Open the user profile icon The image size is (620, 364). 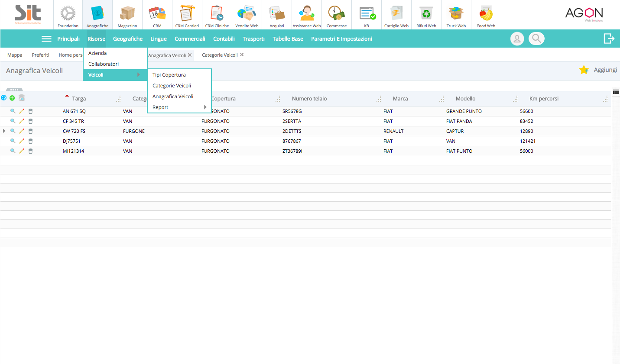click(517, 39)
